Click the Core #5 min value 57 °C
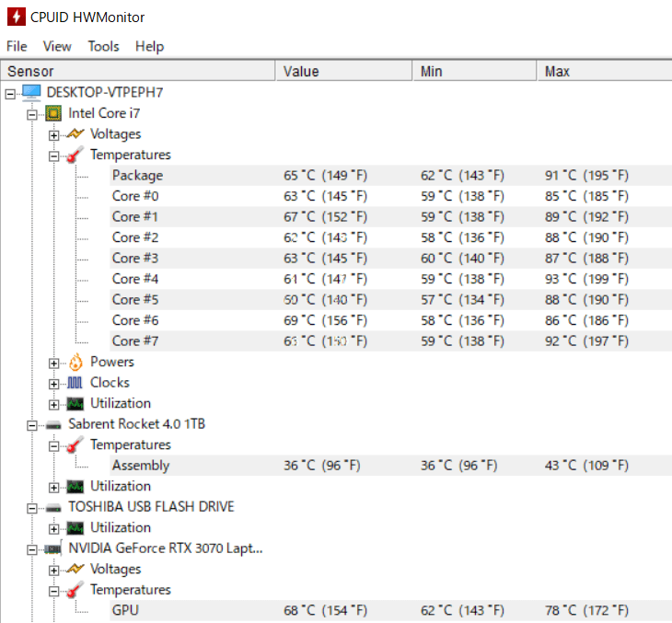 tap(462, 299)
